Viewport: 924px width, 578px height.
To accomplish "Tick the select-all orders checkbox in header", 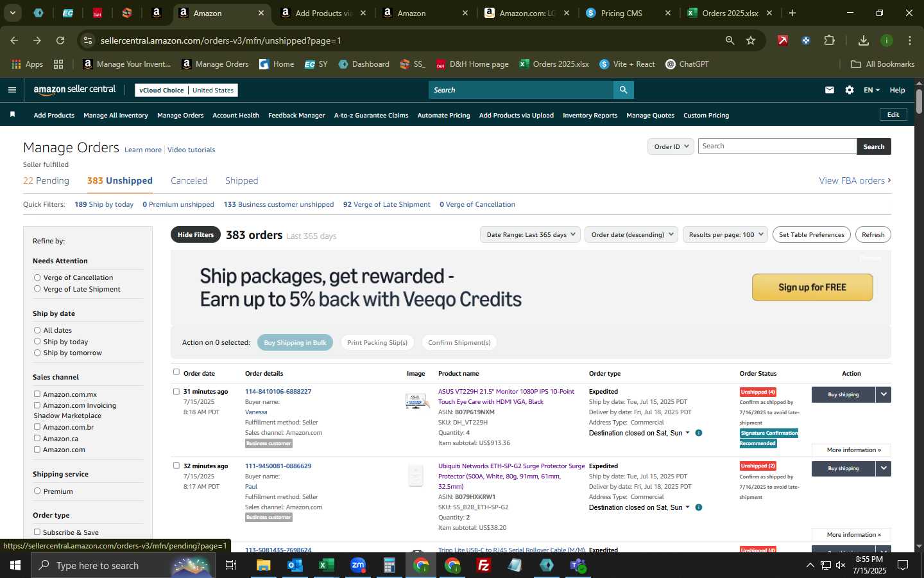I will click(x=176, y=372).
